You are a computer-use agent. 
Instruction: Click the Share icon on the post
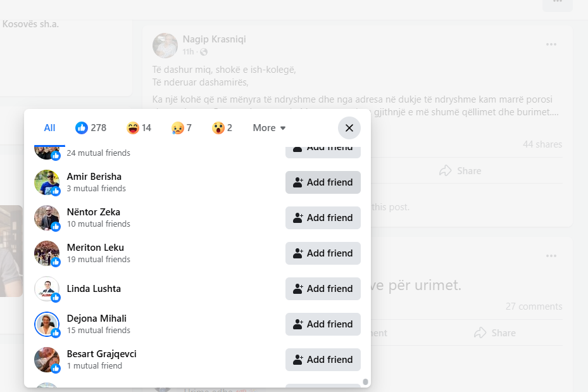pos(446,171)
